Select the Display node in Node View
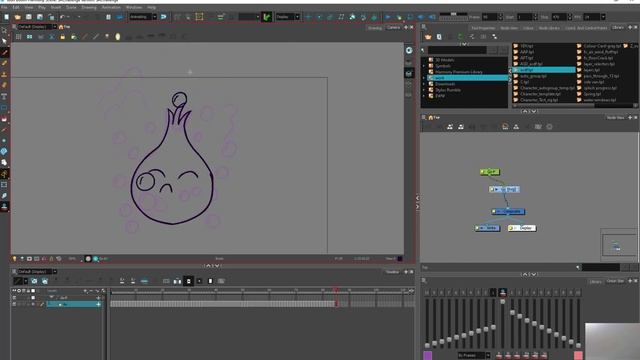The height and width of the screenshot is (360, 640). 521,228
